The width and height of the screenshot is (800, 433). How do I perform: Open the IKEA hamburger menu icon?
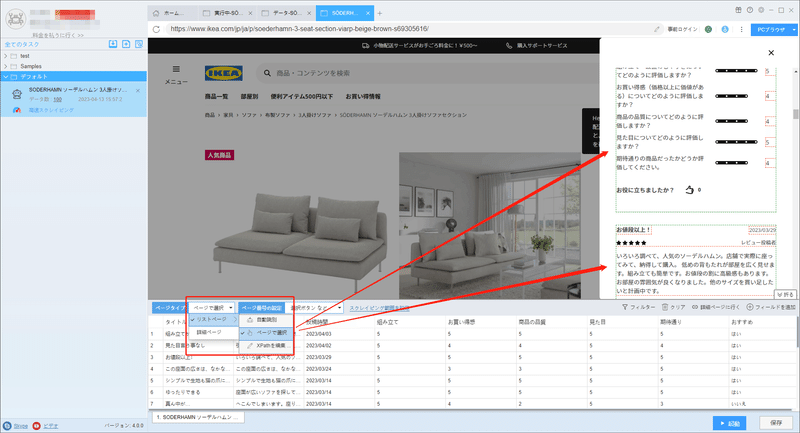[176, 69]
